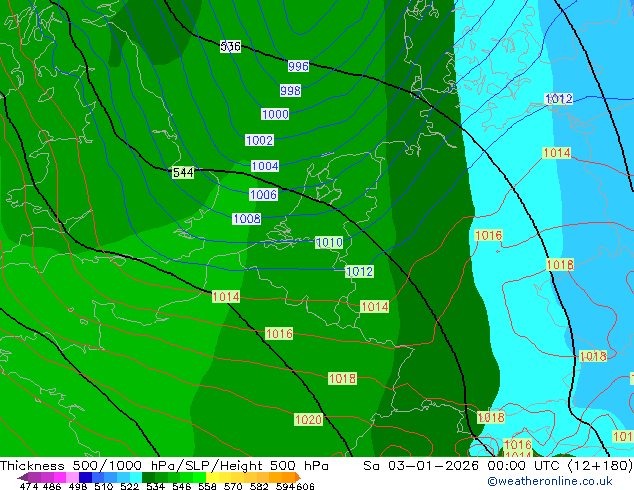This screenshot has height=490, width=634.
Task: Click the 510 legend value
Action: click(x=104, y=486)
